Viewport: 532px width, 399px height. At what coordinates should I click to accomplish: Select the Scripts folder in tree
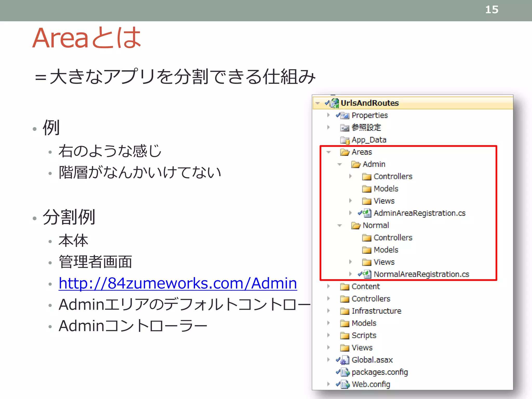[x=364, y=335]
